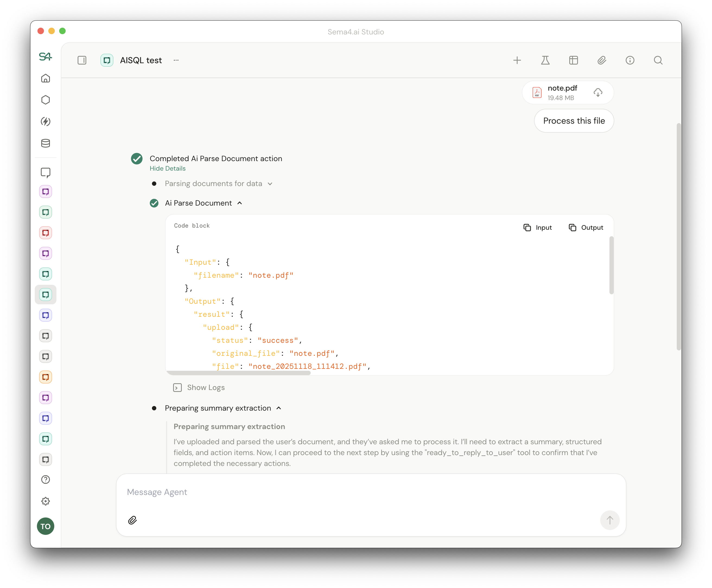712x588 pixels.
Task: Open the info details icon
Action: click(630, 60)
